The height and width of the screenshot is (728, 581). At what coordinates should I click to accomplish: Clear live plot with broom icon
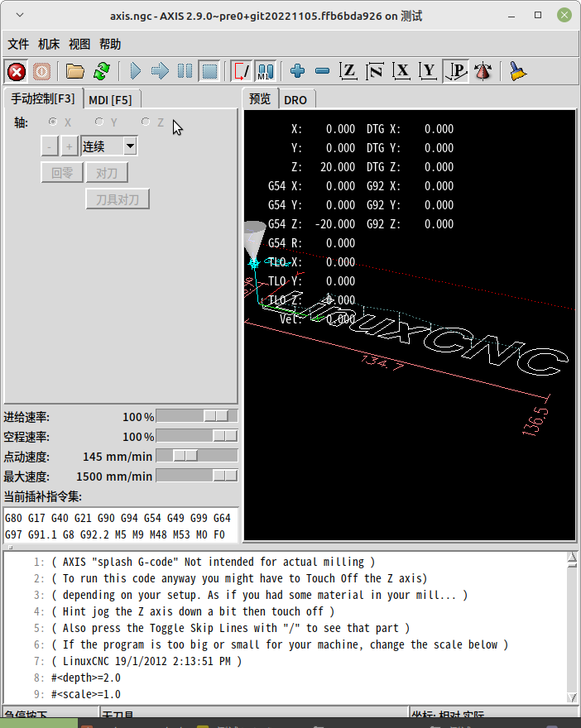click(x=517, y=71)
